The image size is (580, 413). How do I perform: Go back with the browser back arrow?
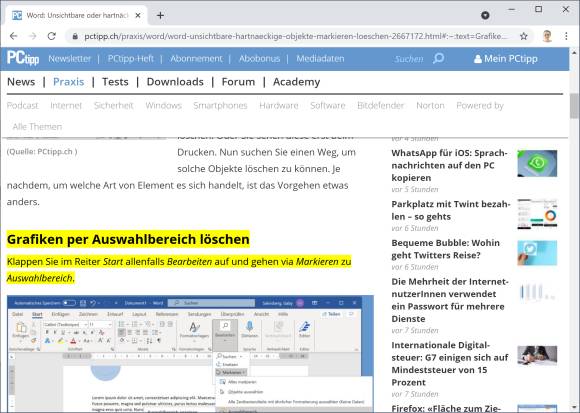click(14, 36)
